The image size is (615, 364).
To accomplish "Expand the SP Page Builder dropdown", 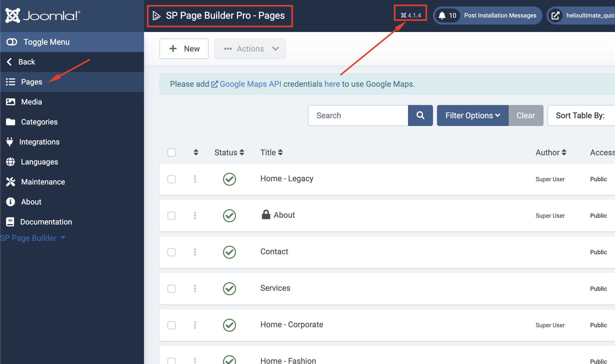I will pos(33,238).
